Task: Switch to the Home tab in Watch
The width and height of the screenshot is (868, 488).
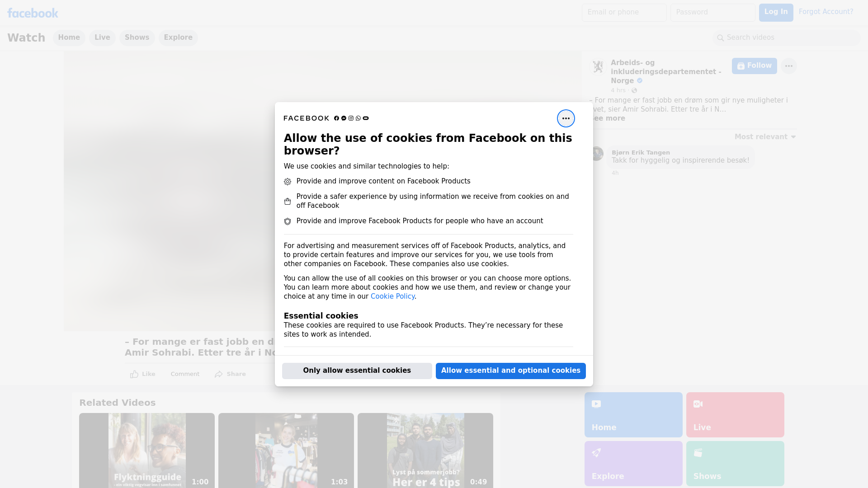Action: pos(69,38)
